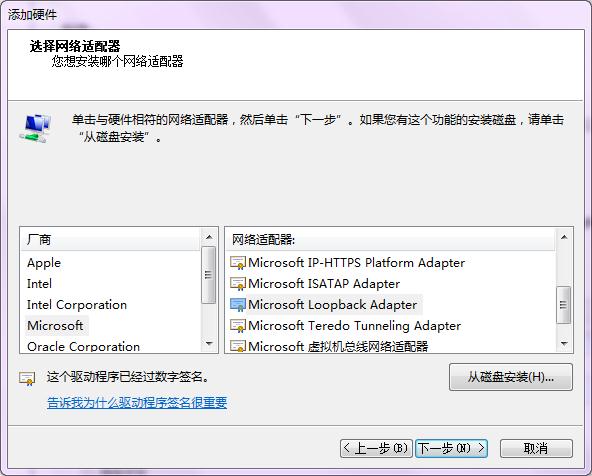The image size is (592, 476).
Task: Select Oracle Corporation manufacturer
Action: 83,346
